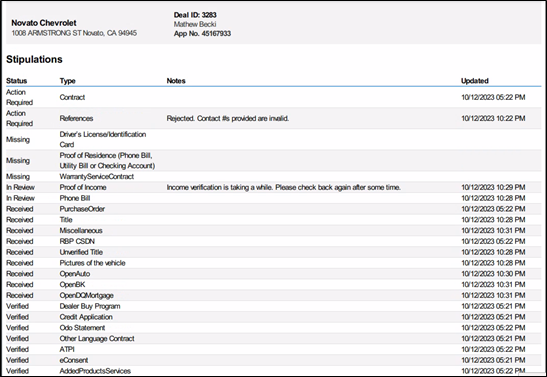Image resolution: width=547 pixels, height=377 pixels.
Task: Select the Contract stipulation type
Action: [x=72, y=97]
